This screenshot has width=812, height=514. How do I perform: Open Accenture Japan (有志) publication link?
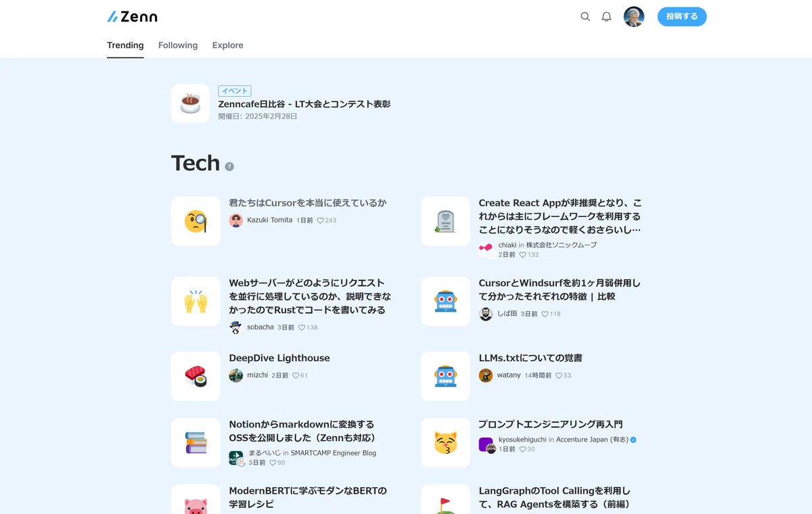coord(592,440)
